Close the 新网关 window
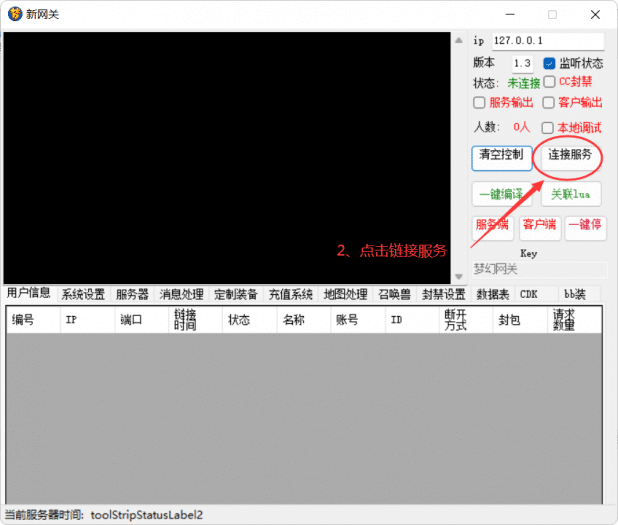Viewport: 618px width, 525px height. pyautogui.click(x=595, y=15)
